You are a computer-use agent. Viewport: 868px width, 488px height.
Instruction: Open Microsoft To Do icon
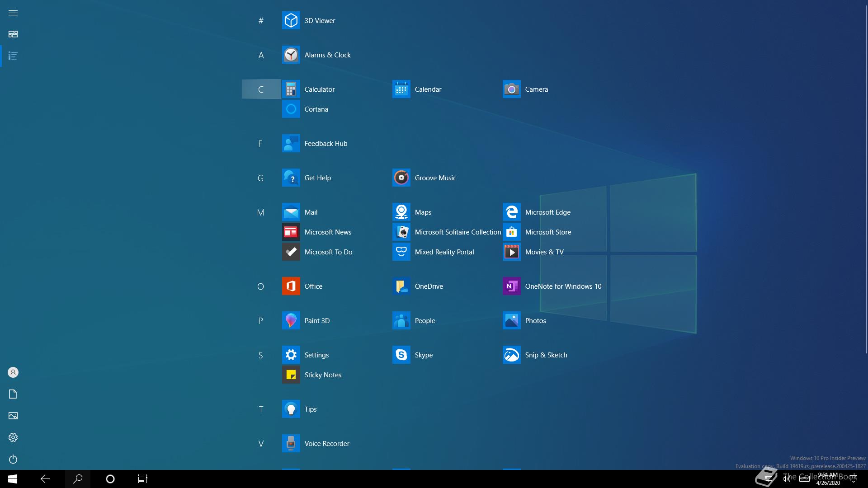coord(291,252)
